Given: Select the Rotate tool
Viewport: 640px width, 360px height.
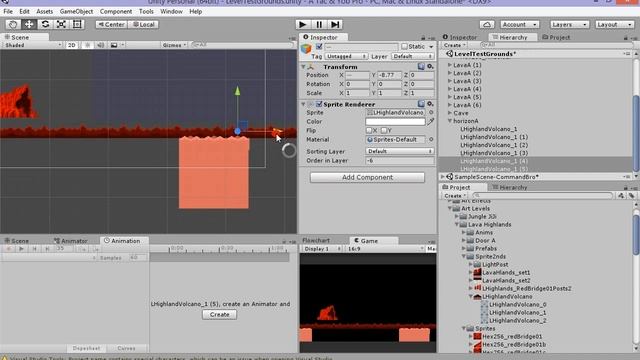Looking at the screenshot, I should [45, 24].
